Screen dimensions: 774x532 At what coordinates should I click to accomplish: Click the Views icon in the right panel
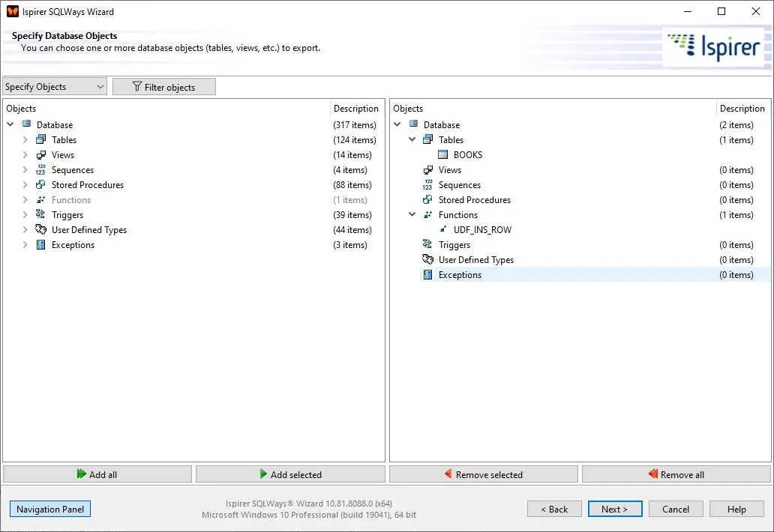tap(428, 169)
